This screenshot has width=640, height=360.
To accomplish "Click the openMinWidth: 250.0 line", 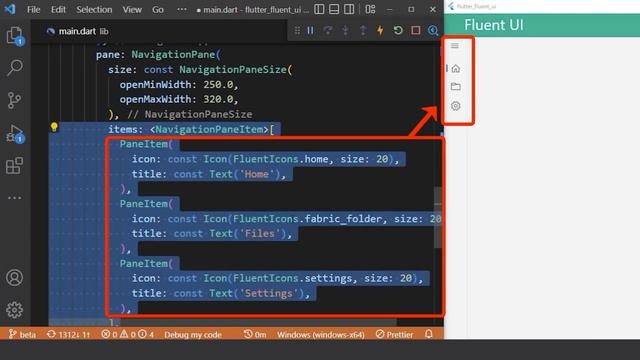I will 179,84.
